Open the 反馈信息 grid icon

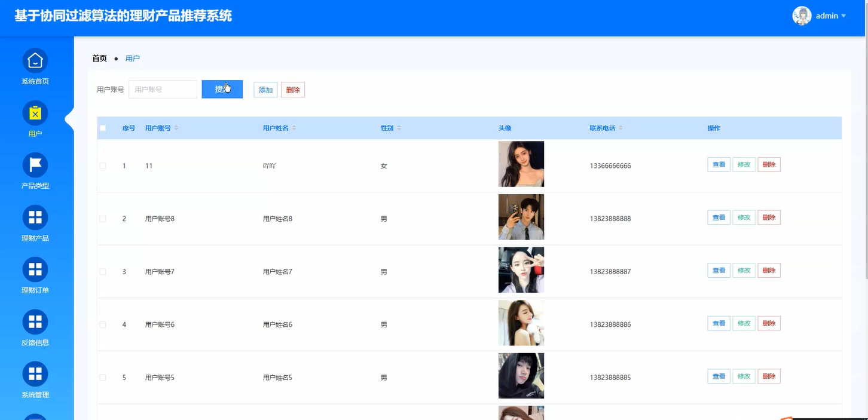point(35,322)
